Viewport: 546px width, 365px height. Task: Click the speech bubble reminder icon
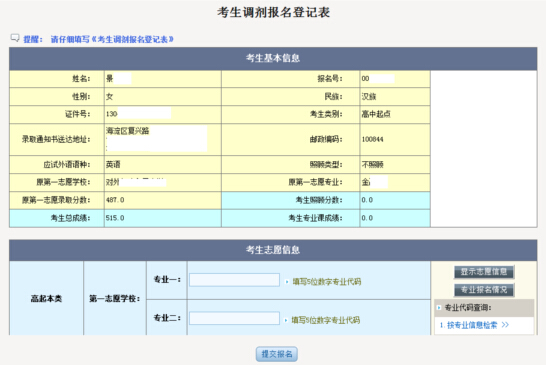15,38
